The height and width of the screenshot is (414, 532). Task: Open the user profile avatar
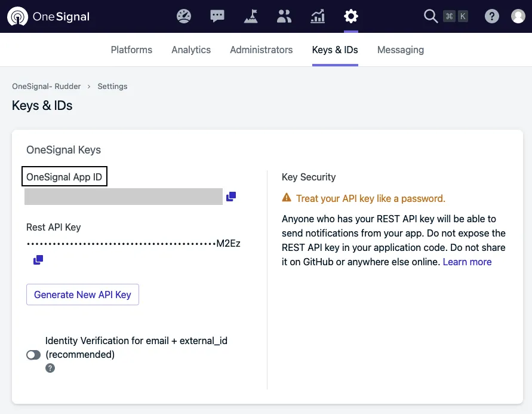(x=518, y=16)
